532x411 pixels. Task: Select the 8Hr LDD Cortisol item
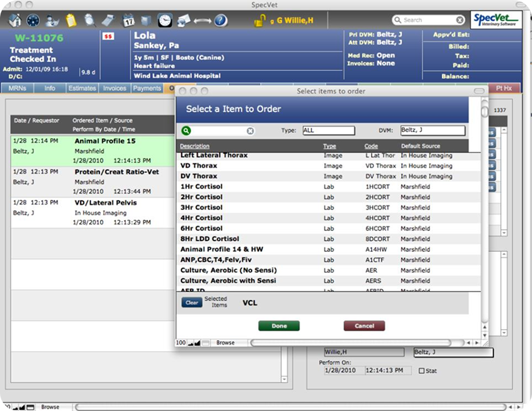click(x=328, y=239)
